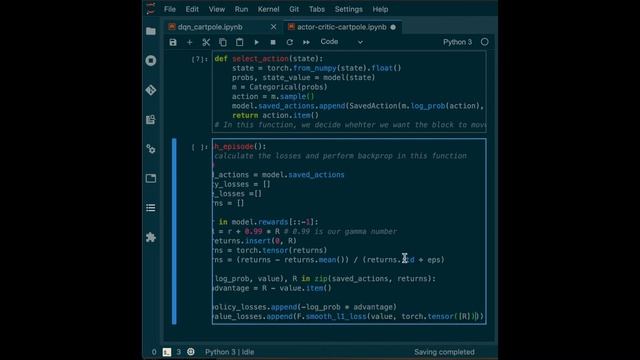Click the kernel count icon in status bar
The height and width of the screenshot is (360, 640).
tap(191, 352)
